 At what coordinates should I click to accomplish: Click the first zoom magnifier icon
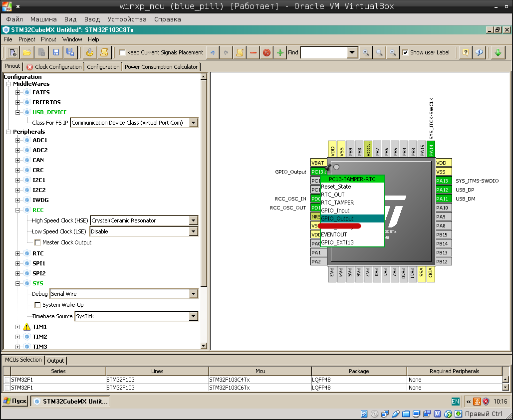(366, 52)
